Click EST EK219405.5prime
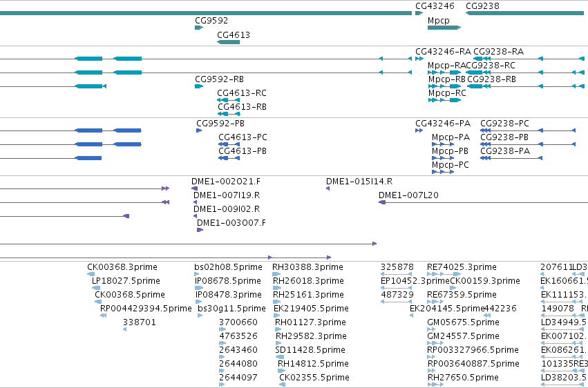This screenshot has width=588, height=388. click(x=311, y=309)
